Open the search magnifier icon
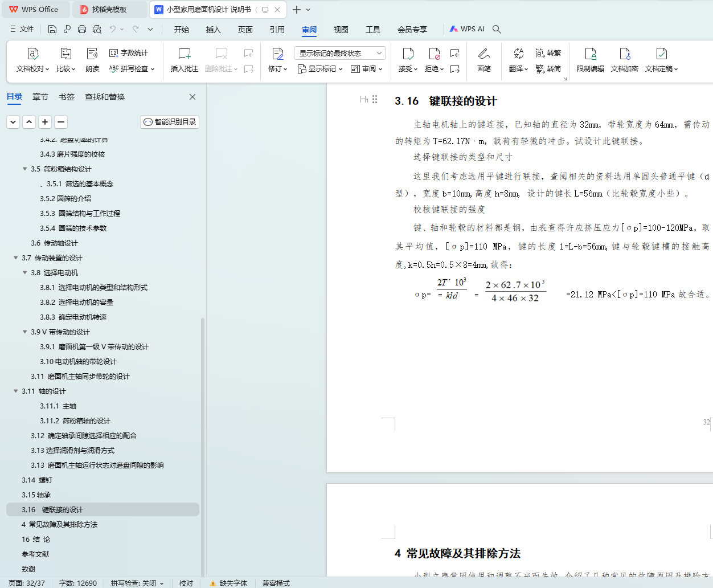This screenshot has height=588, width=713. (x=497, y=29)
